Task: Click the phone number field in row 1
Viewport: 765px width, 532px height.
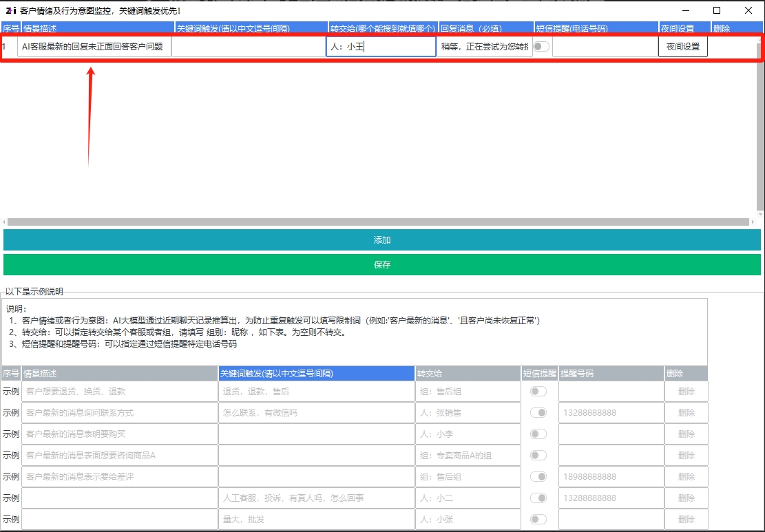Action: coord(605,47)
